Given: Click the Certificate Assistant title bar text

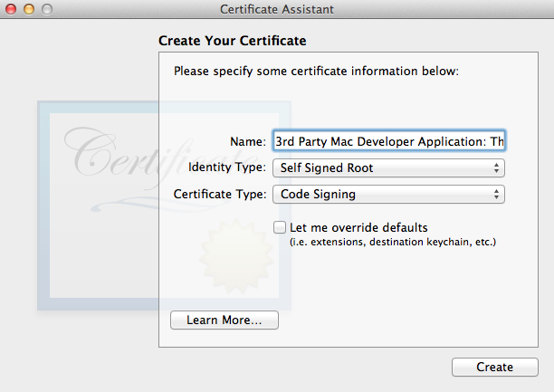Looking at the screenshot, I should coord(276,9).
